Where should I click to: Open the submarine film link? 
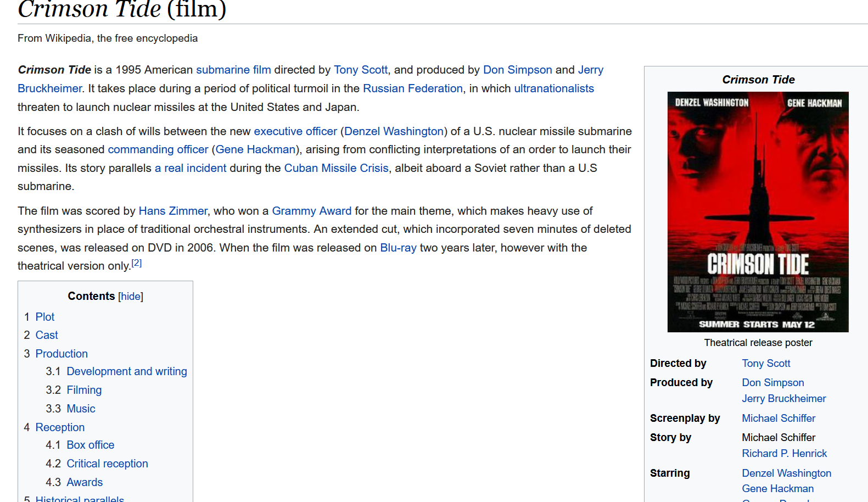pos(233,70)
